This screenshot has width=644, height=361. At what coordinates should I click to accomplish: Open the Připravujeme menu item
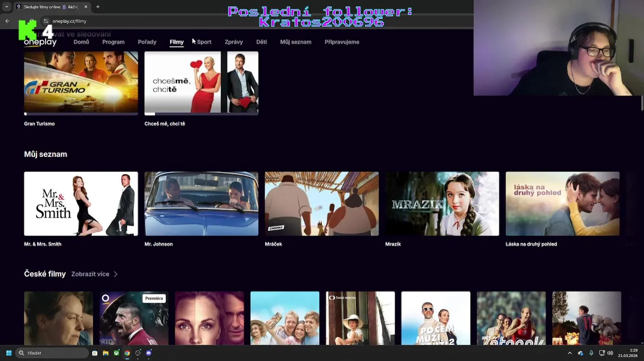pos(342,42)
